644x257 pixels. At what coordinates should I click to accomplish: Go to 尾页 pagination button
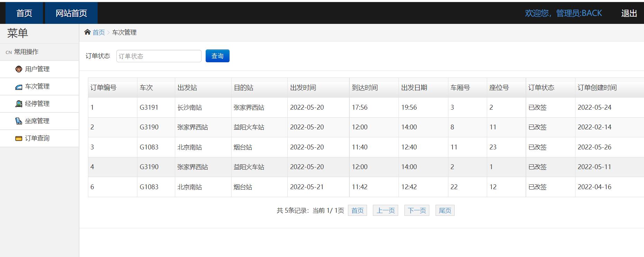(445, 210)
